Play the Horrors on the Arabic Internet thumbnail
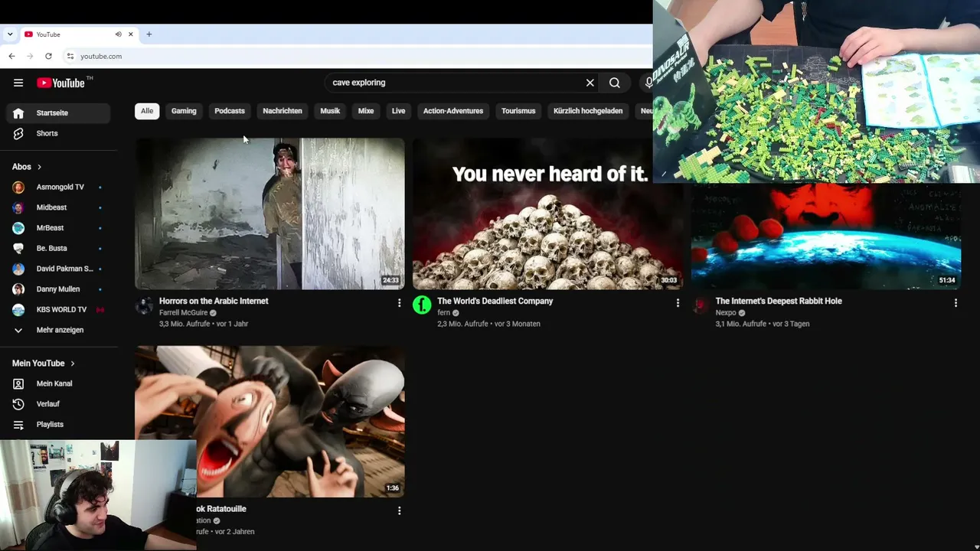Image resolution: width=980 pixels, height=551 pixels. (269, 214)
